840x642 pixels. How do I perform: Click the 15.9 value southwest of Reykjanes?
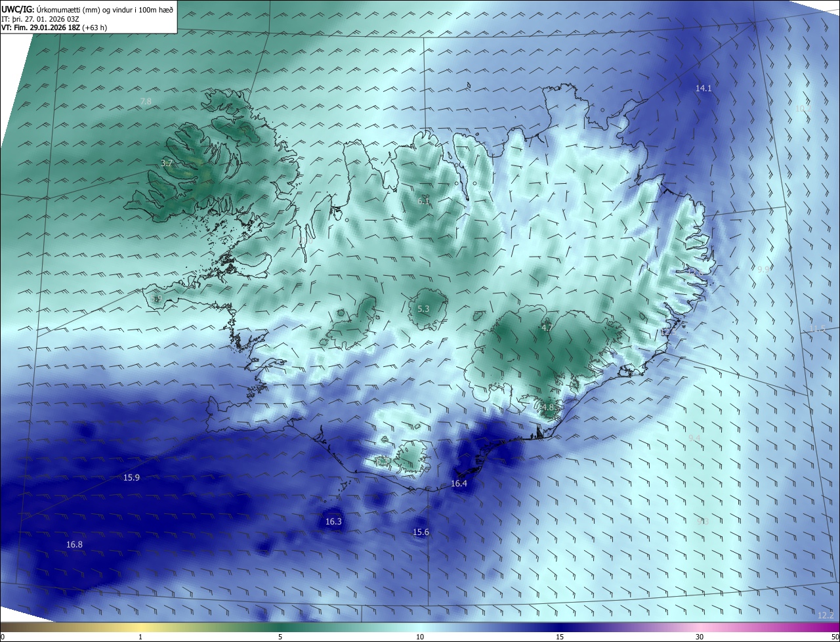131,477
